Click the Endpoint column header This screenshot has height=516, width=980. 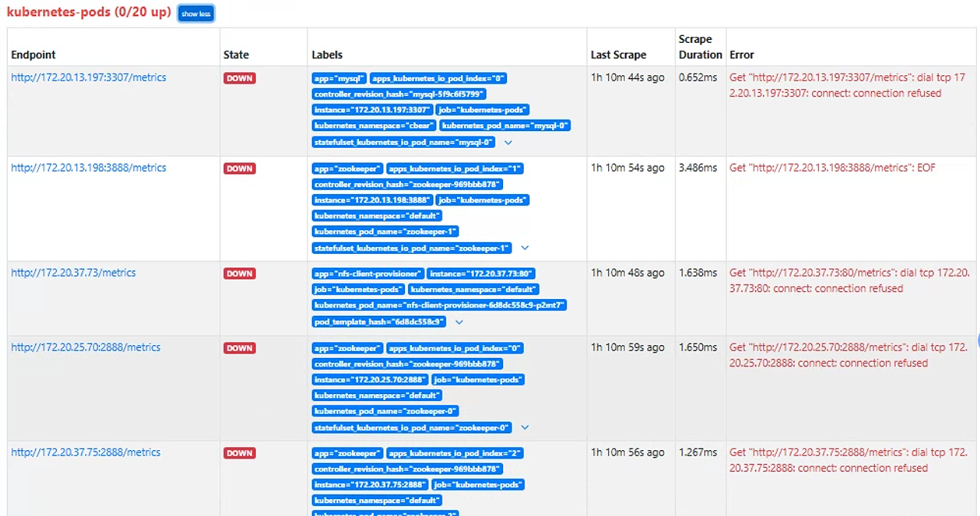pyautogui.click(x=33, y=55)
